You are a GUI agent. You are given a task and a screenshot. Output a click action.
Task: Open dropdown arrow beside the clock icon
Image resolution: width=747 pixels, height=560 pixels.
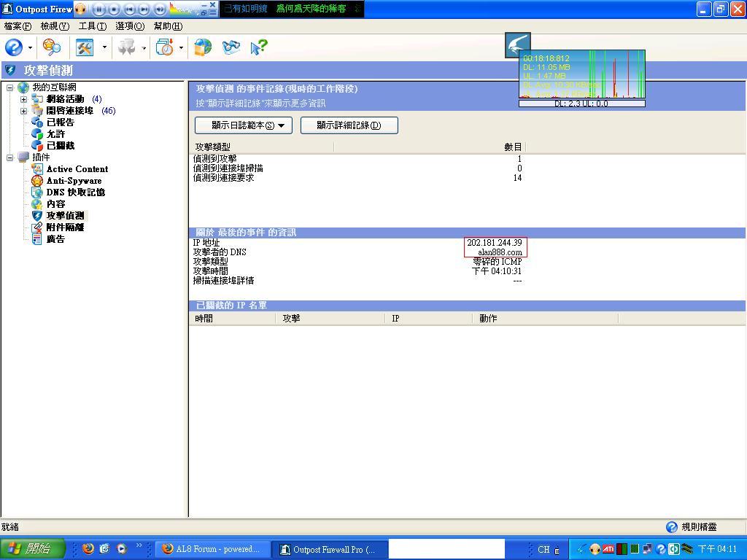click(x=181, y=47)
